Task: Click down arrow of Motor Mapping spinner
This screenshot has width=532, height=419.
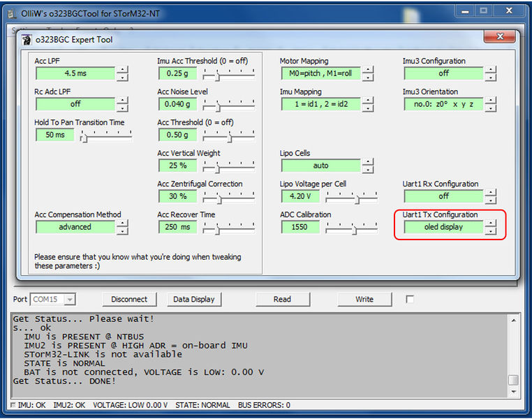Action: 368,78
